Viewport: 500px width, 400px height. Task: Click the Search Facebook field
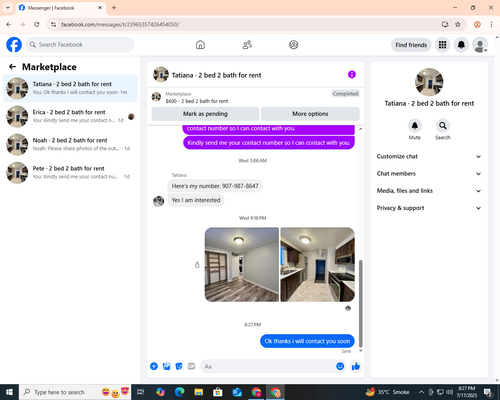pyautogui.click(x=80, y=45)
